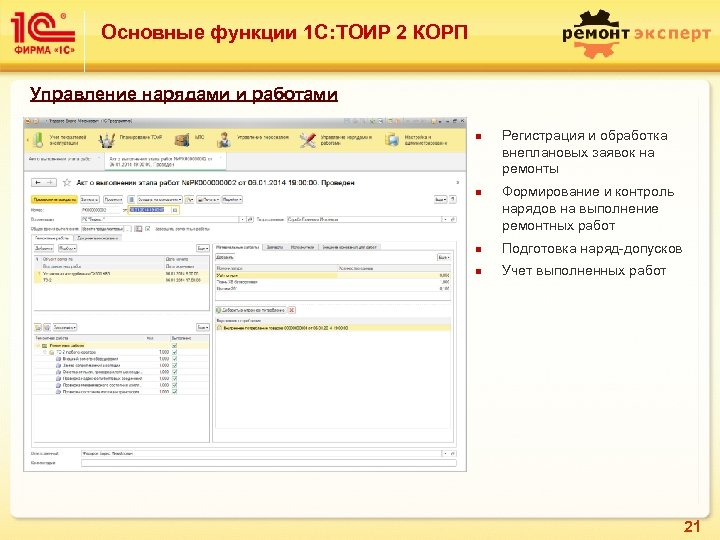The height and width of the screenshot is (540, 720).
Task: Switch to the Ремонтные работы tab
Action: point(52,238)
